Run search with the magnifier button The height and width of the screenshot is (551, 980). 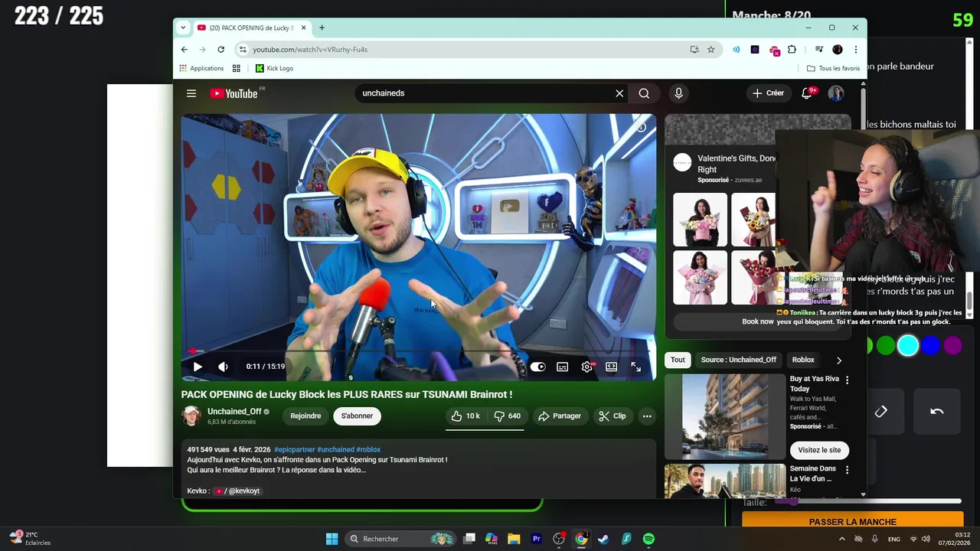(644, 93)
